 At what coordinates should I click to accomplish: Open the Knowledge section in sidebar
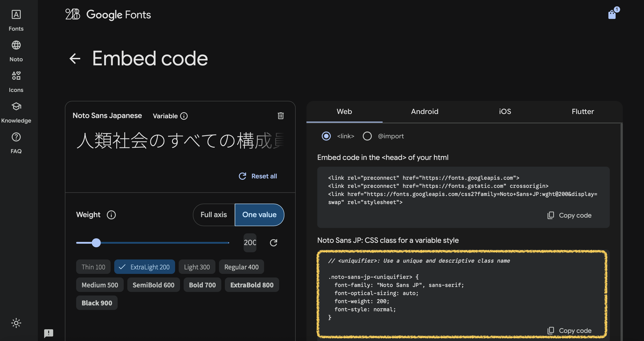coord(16,113)
